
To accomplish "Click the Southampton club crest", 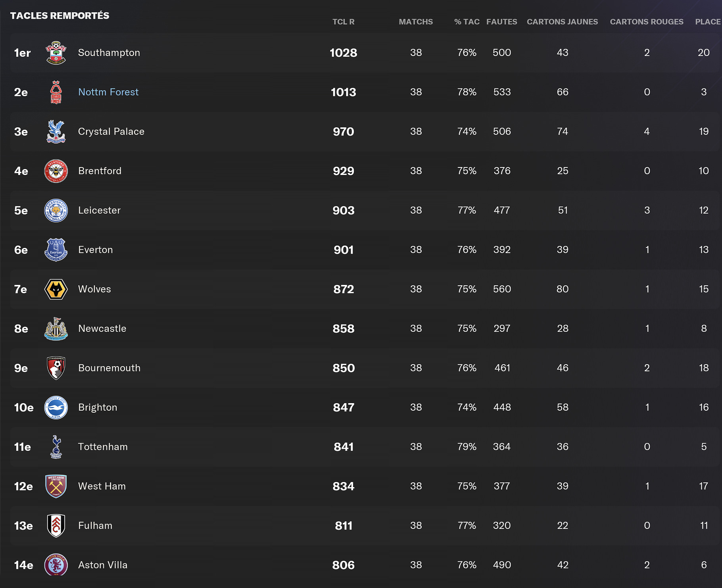I will click(x=56, y=52).
